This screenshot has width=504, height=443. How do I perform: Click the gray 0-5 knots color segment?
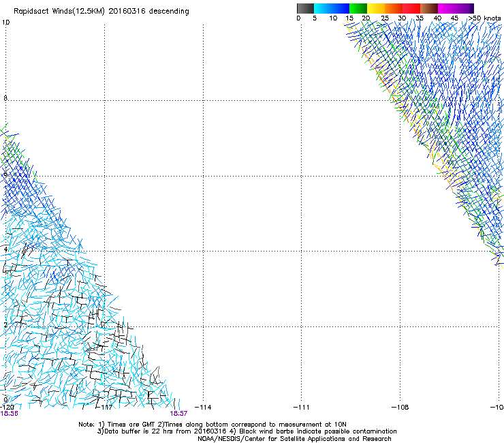(x=305, y=8)
